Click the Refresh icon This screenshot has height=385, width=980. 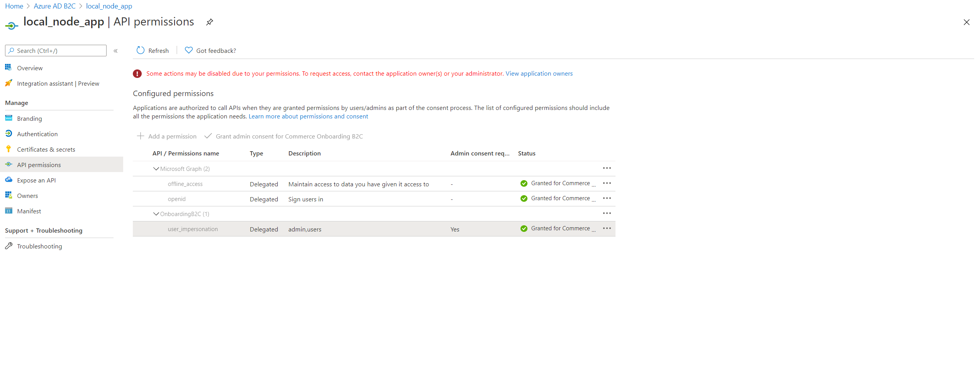point(141,51)
